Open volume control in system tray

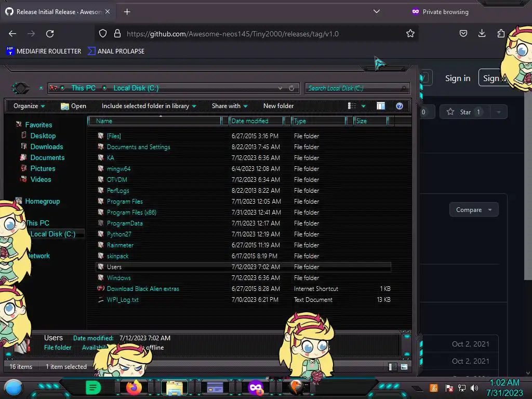tap(474, 388)
